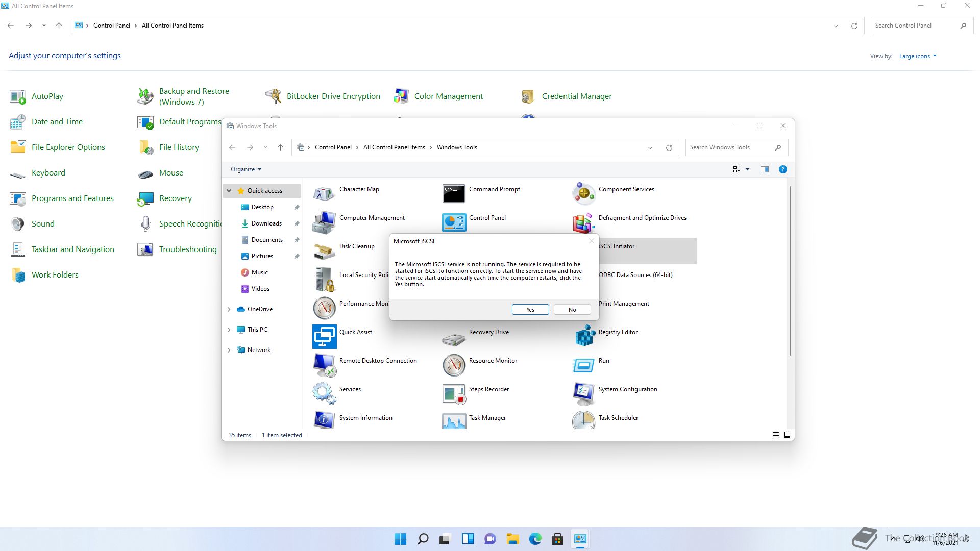Screen dimensions: 980x551
Task: Open the Defragment and Optimize Drives icon
Action: point(584,222)
